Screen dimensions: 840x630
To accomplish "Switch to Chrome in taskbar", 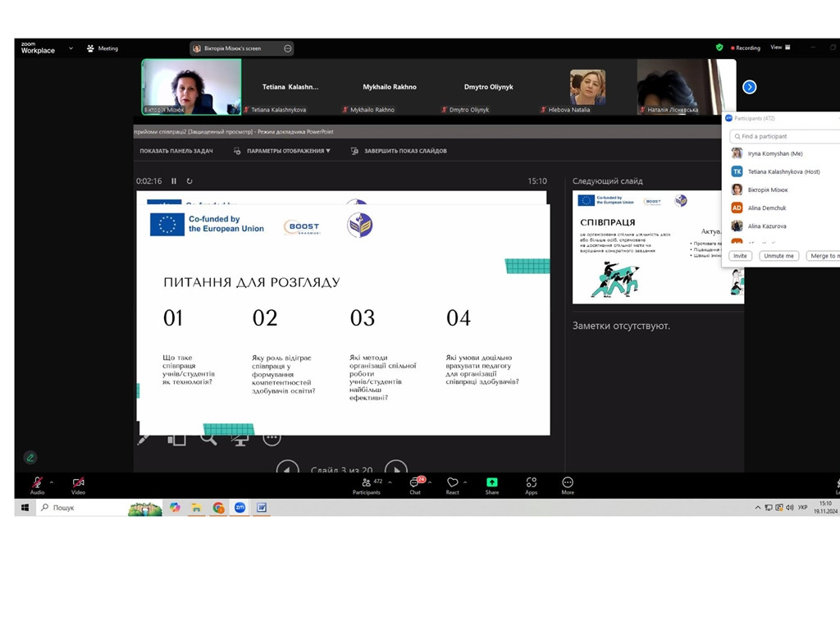I will tap(218, 507).
